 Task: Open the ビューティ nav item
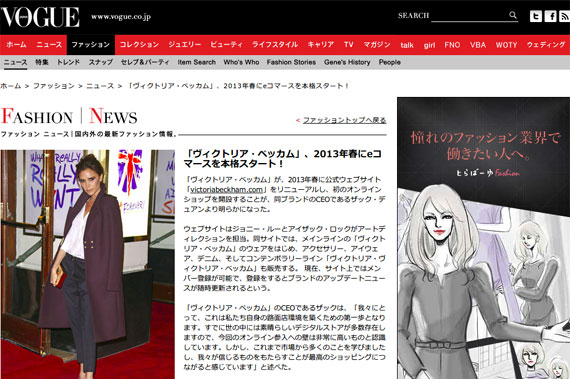[x=226, y=45]
